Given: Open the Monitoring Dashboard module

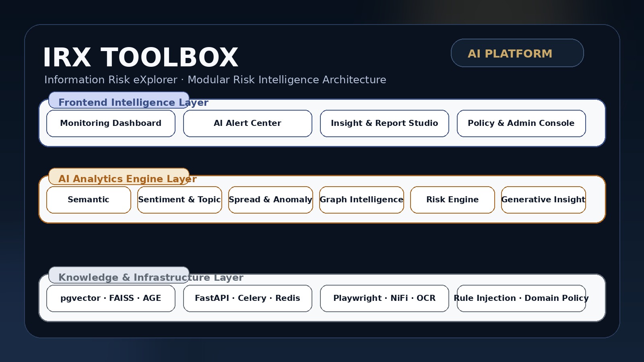Looking at the screenshot, I should pyautogui.click(x=111, y=123).
